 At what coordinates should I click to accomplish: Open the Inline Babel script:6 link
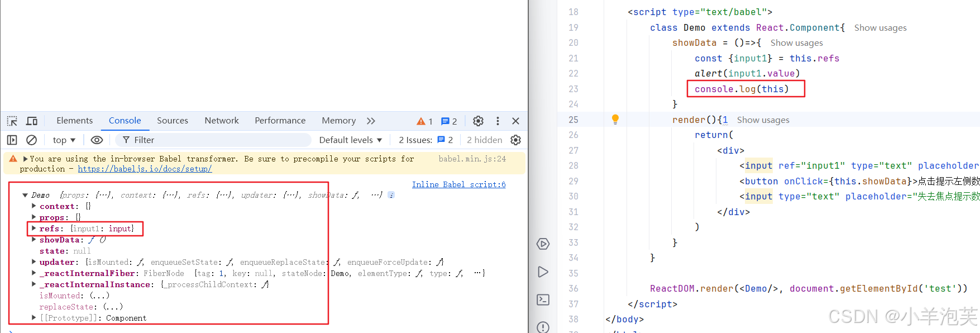coord(458,184)
